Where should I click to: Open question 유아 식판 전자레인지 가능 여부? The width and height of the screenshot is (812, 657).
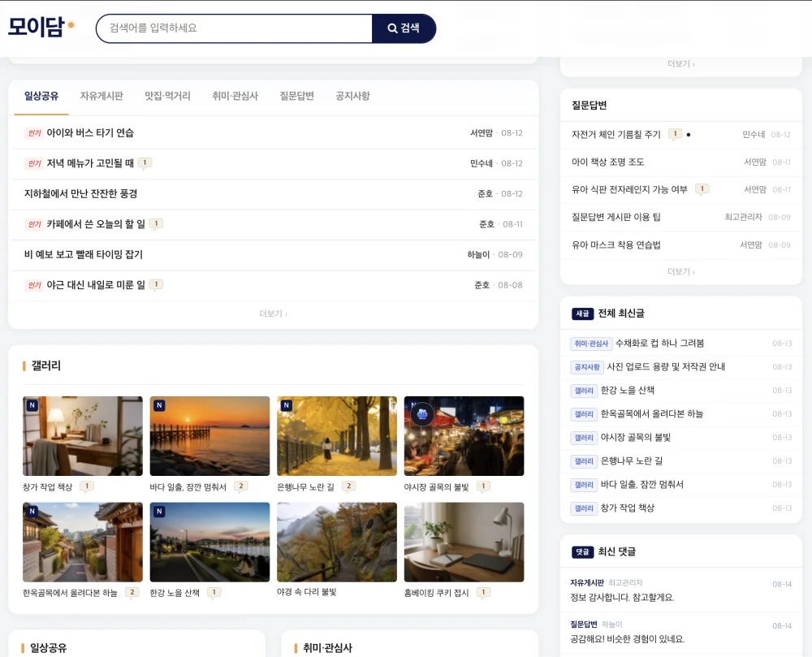629,189
